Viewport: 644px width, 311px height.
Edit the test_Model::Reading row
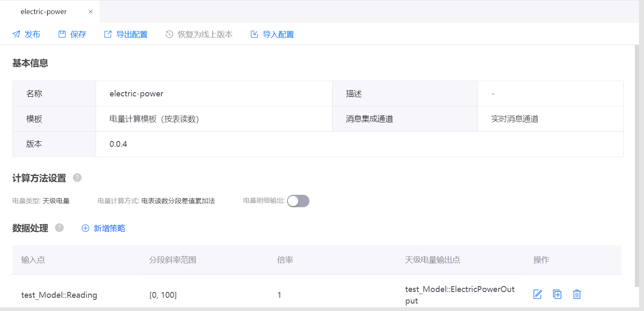tap(538, 294)
